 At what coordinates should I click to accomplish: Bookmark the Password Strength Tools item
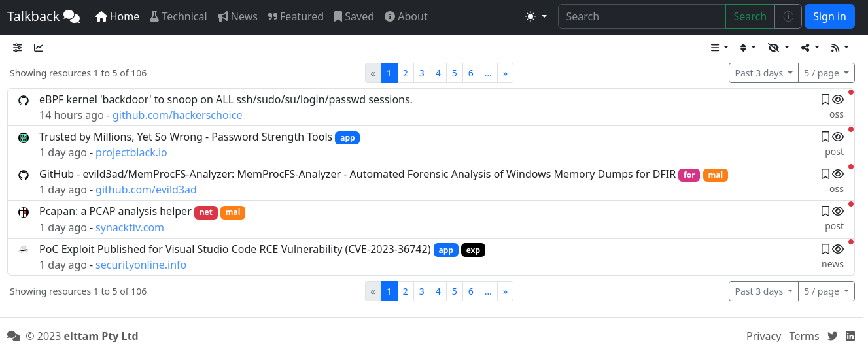tap(825, 137)
